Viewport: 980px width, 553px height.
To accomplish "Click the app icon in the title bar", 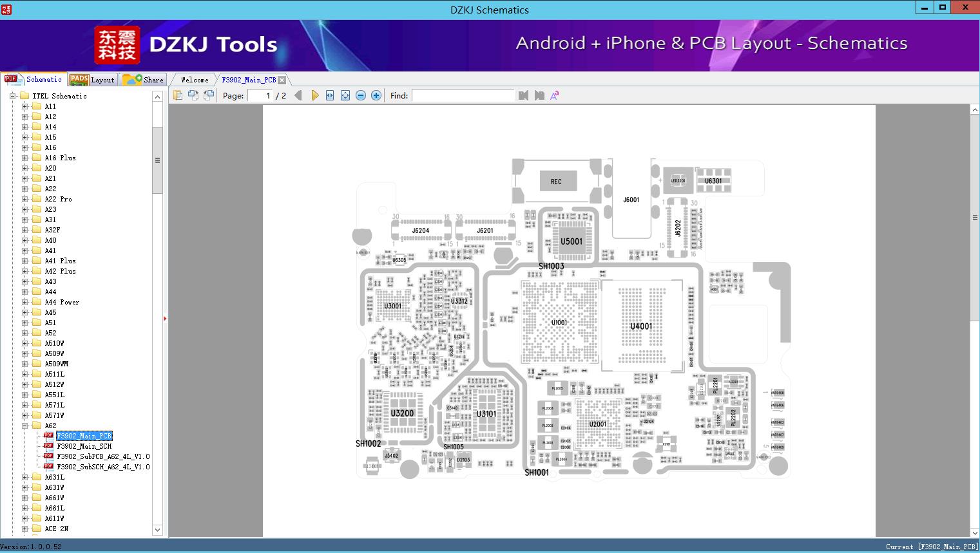I will pos(7,9).
